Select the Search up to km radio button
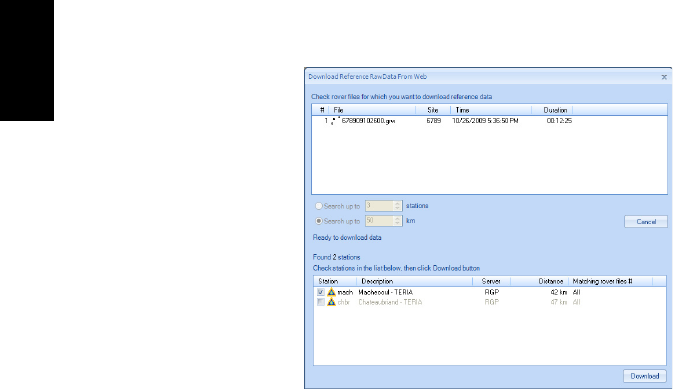The height and width of the screenshot is (389, 673). [319, 221]
